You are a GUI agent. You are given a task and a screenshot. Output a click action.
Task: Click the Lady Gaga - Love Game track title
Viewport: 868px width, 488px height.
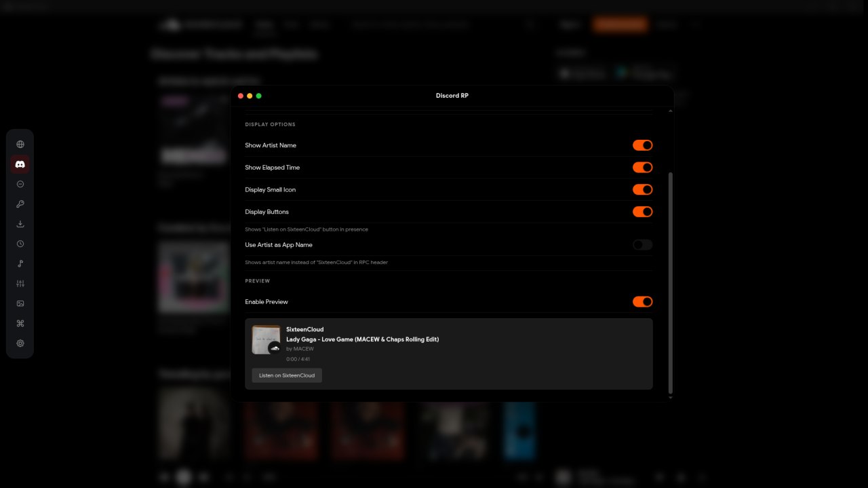point(362,339)
